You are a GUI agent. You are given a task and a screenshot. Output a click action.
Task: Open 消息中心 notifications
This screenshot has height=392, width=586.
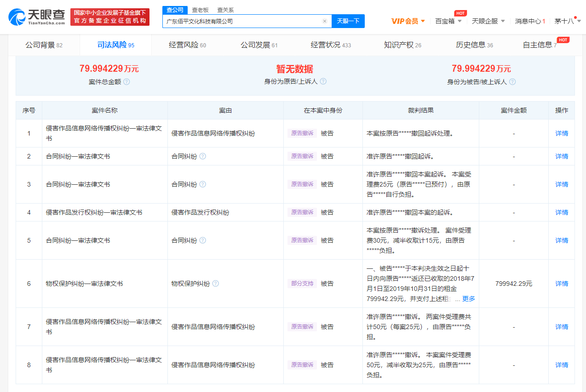click(x=530, y=21)
